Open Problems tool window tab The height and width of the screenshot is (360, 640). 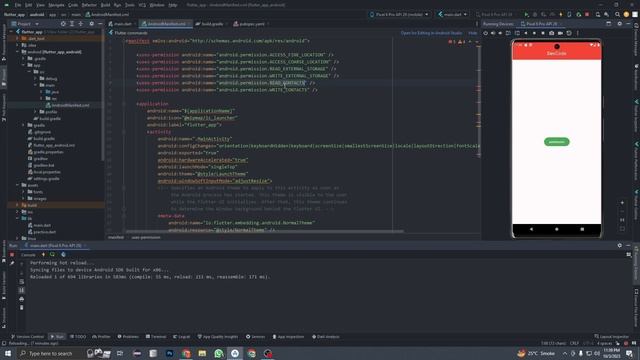(x=128, y=337)
